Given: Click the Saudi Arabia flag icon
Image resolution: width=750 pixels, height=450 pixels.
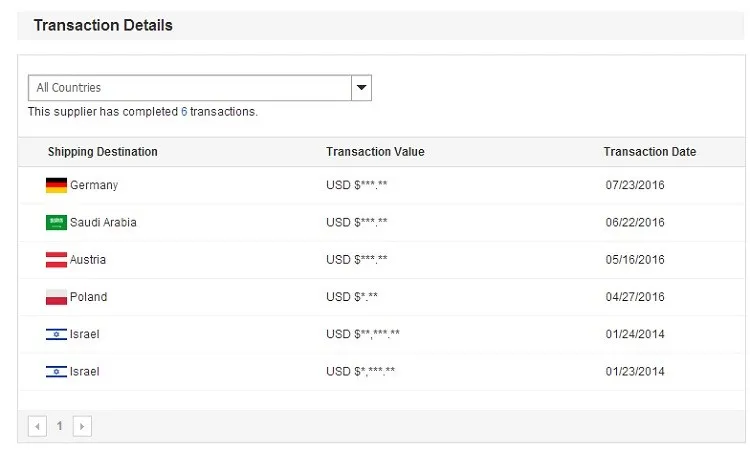Looking at the screenshot, I should [x=56, y=222].
